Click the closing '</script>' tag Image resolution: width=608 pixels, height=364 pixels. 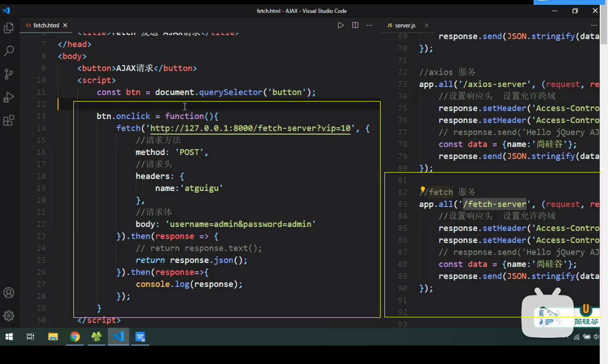(99, 320)
